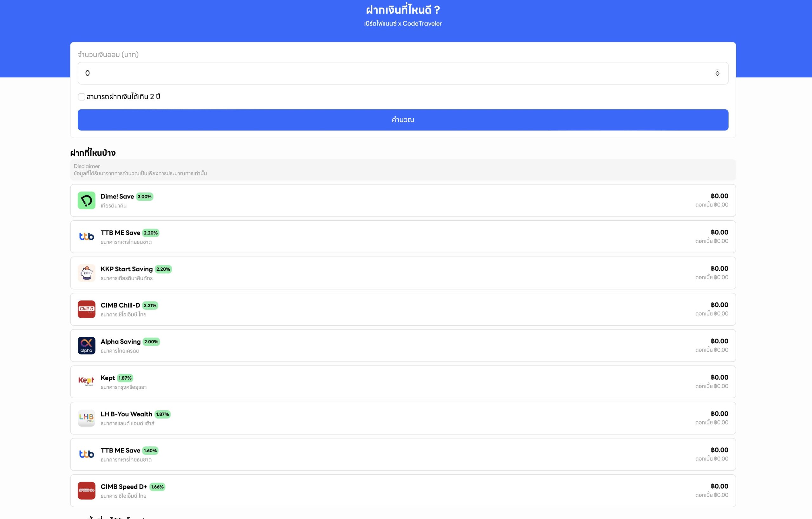Click the CIMB Speed D+ icon
Image resolution: width=812 pixels, height=519 pixels.
86,490
